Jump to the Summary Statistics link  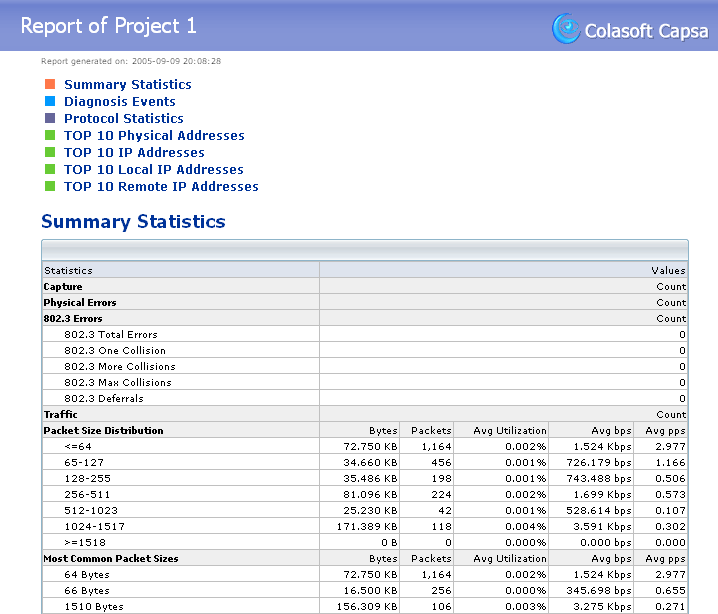(128, 85)
